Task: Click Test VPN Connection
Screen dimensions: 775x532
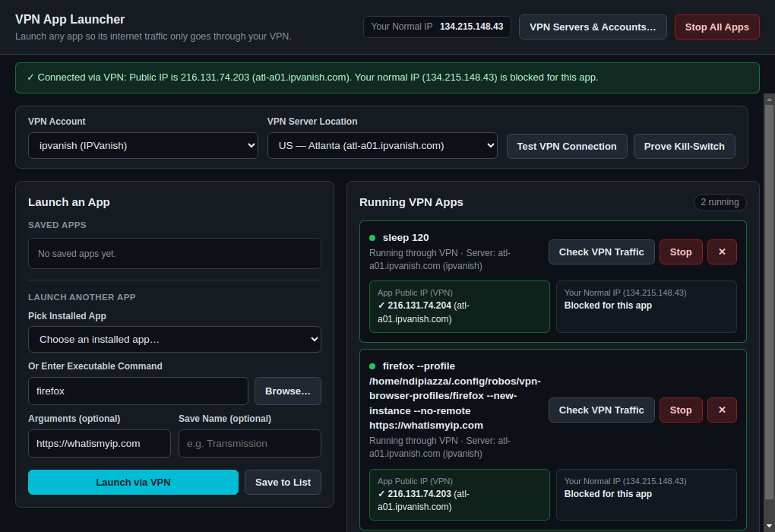Action: click(567, 147)
